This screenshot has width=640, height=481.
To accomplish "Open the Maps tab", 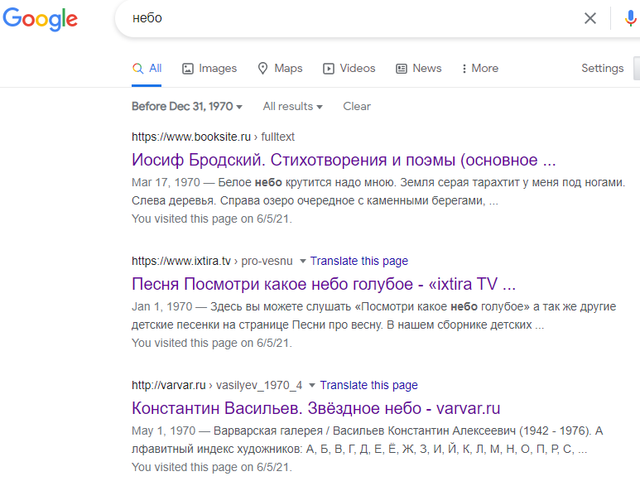I will pos(280,68).
